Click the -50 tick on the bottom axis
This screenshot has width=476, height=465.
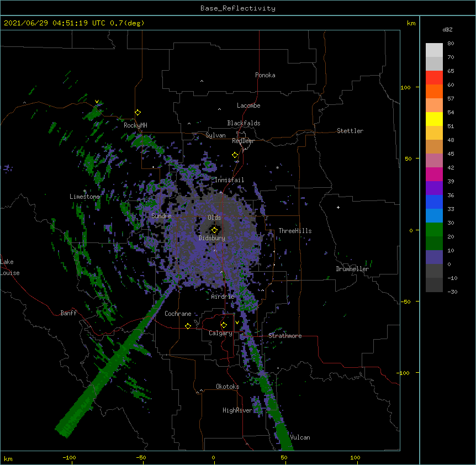[141, 457]
